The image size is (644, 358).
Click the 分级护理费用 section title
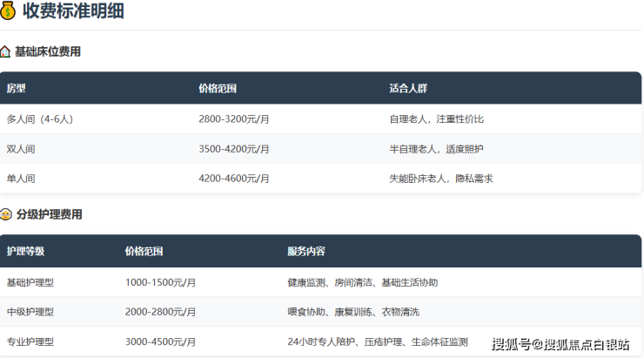pyautogui.click(x=48, y=214)
